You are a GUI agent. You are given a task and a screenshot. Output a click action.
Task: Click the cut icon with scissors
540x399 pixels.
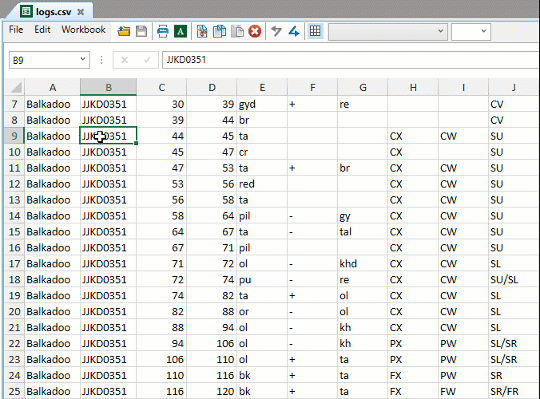point(202,31)
